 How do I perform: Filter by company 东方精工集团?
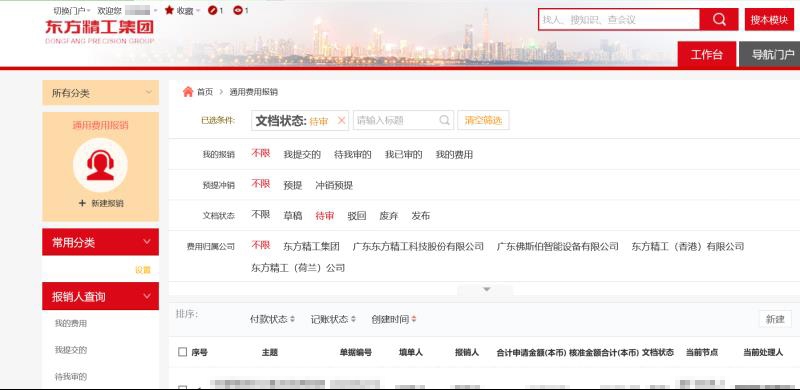(311, 247)
